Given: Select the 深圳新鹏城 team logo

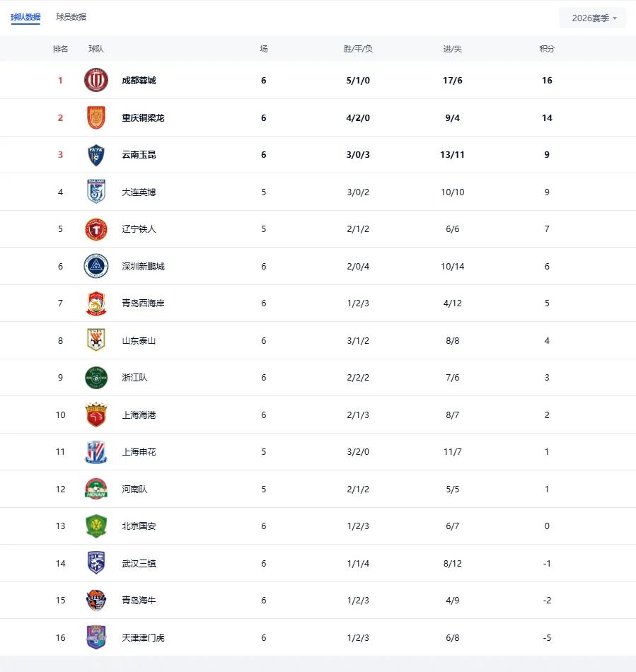Looking at the screenshot, I should pyautogui.click(x=96, y=266).
